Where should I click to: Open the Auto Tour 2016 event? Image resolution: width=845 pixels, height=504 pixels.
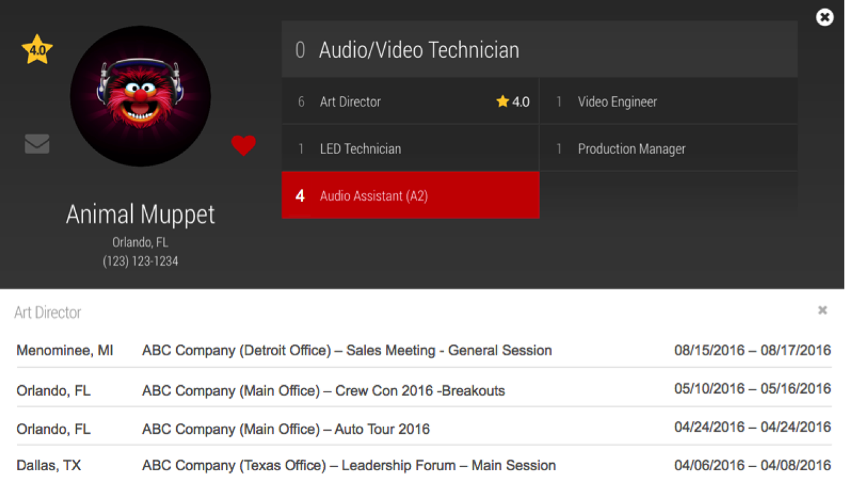(x=286, y=429)
